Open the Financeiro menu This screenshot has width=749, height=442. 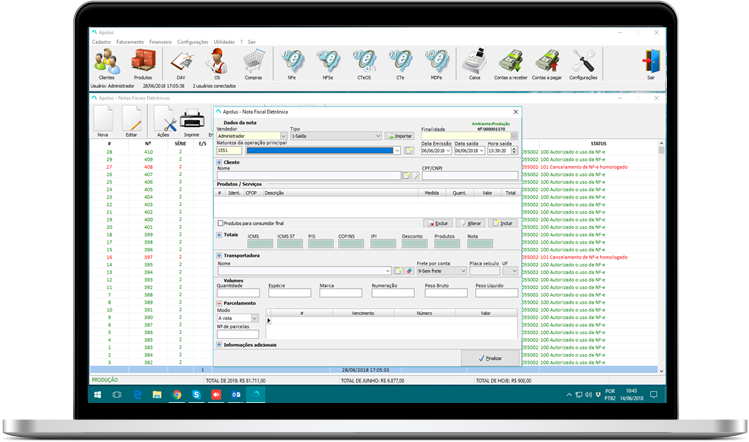160,42
